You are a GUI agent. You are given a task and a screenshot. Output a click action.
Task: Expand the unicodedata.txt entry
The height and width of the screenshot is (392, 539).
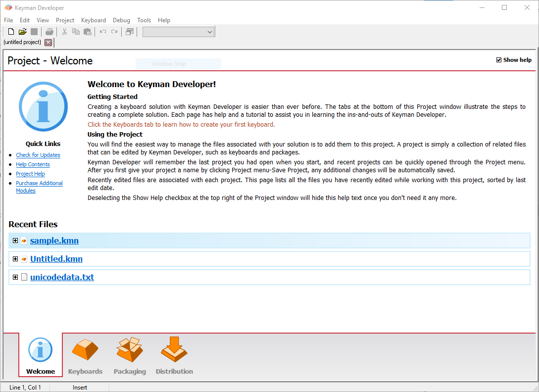15,277
